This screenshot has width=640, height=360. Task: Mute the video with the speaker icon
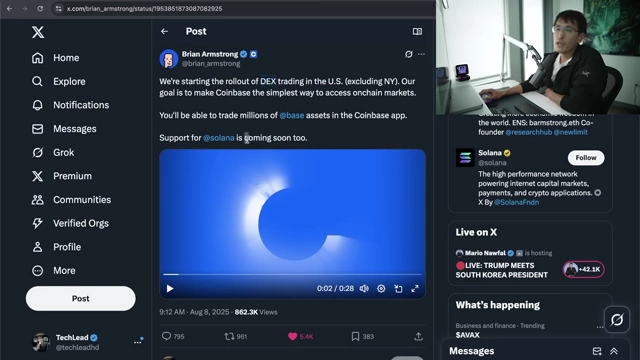[364, 289]
